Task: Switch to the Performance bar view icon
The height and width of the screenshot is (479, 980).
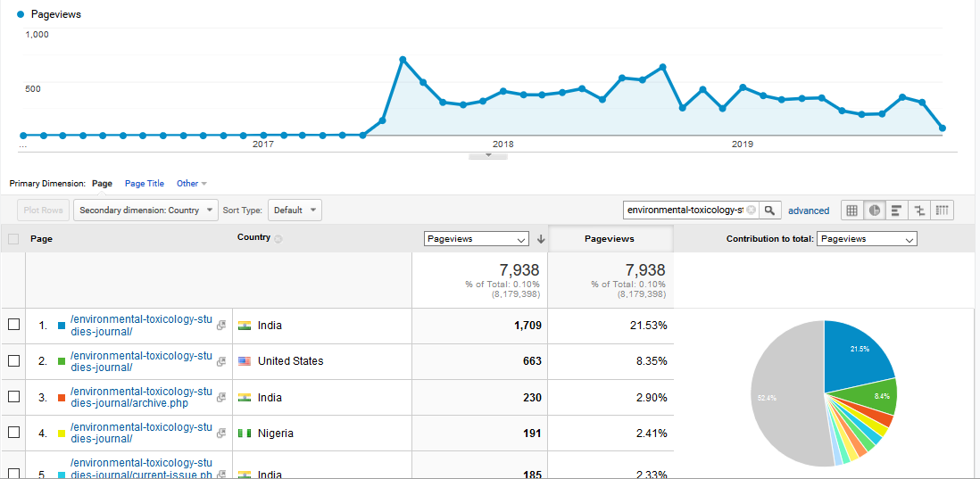Action: click(897, 211)
